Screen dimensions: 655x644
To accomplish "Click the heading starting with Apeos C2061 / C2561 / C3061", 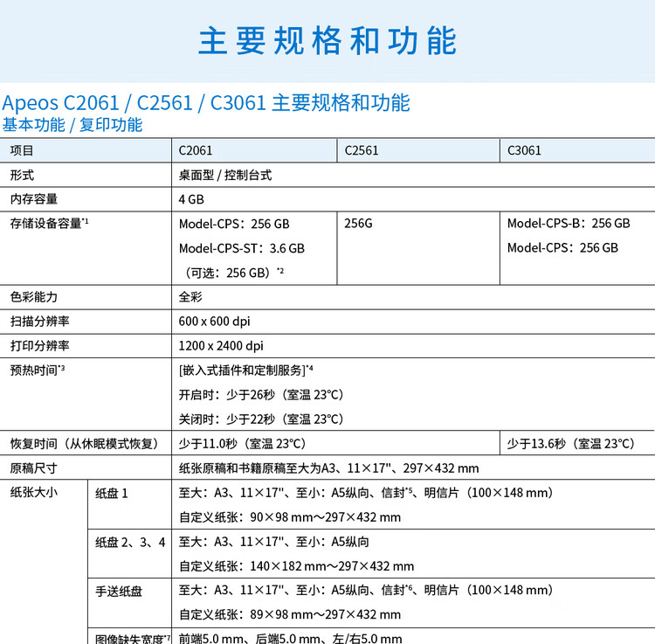I will coord(206,103).
